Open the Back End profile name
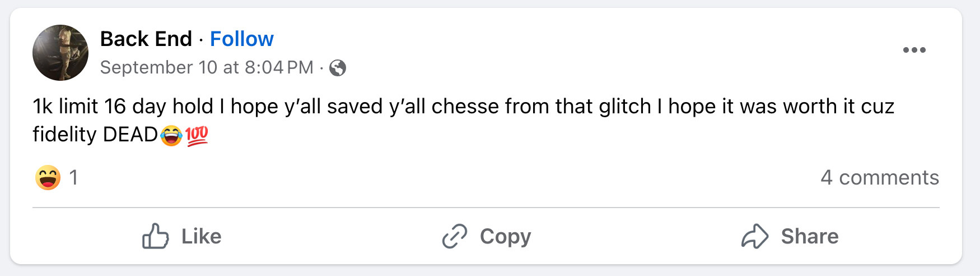Image resolution: width=980 pixels, height=276 pixels. coord(146,39)
